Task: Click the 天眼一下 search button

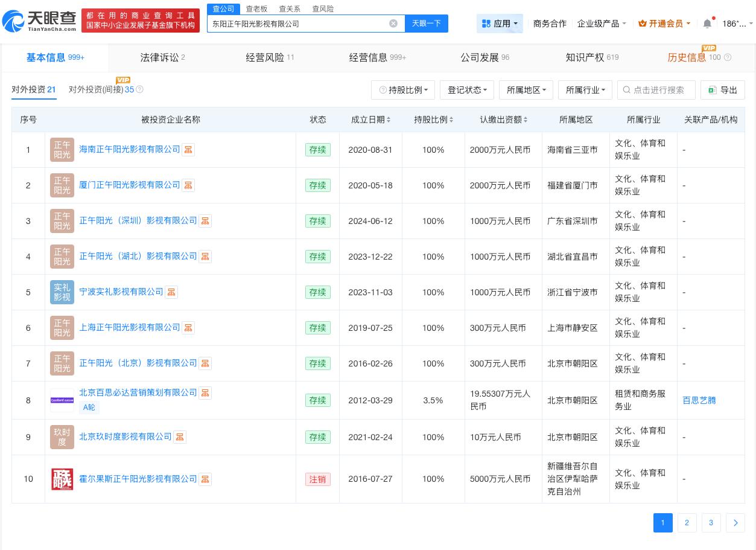Action: 426,23
